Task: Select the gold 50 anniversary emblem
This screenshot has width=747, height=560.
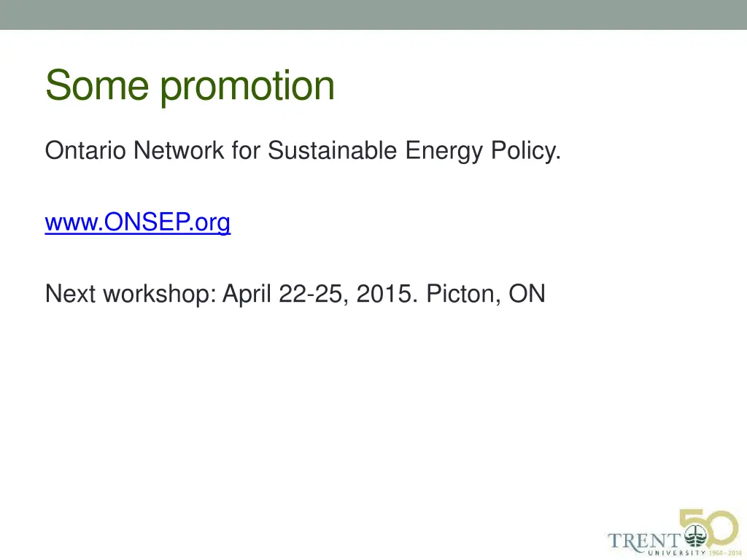Action: click(709, 529)
